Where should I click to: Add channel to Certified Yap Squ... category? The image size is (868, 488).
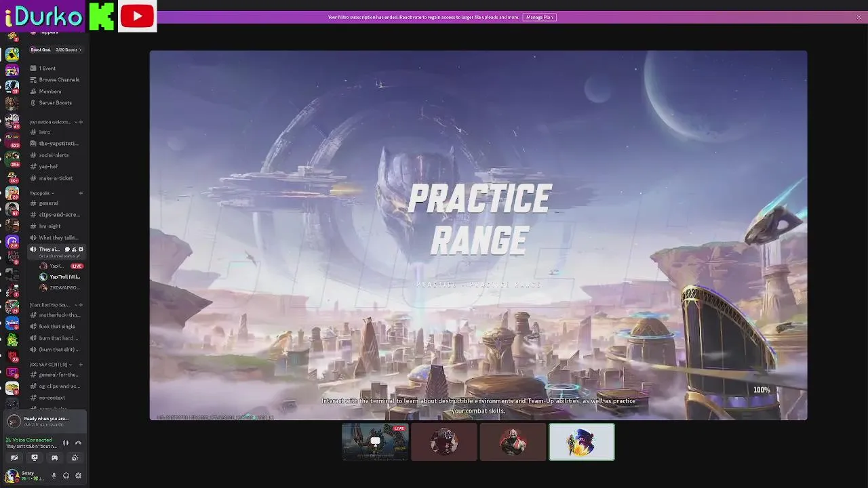81,305
